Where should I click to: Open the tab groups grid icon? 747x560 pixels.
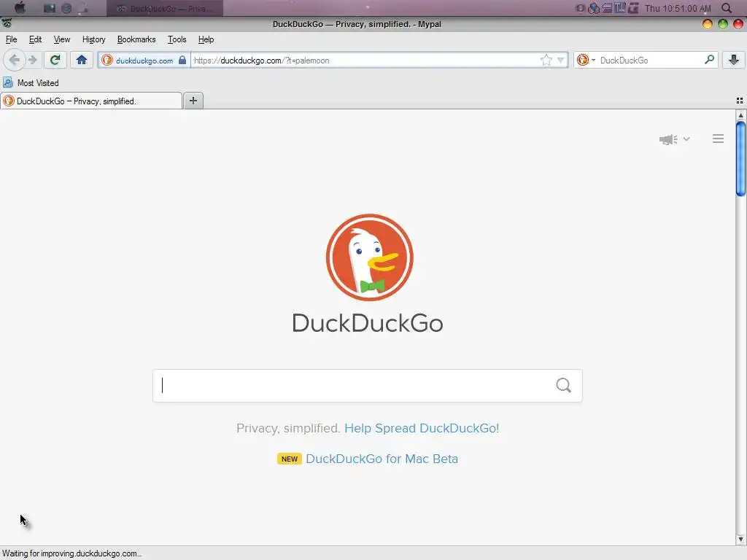tap(740, 101)
